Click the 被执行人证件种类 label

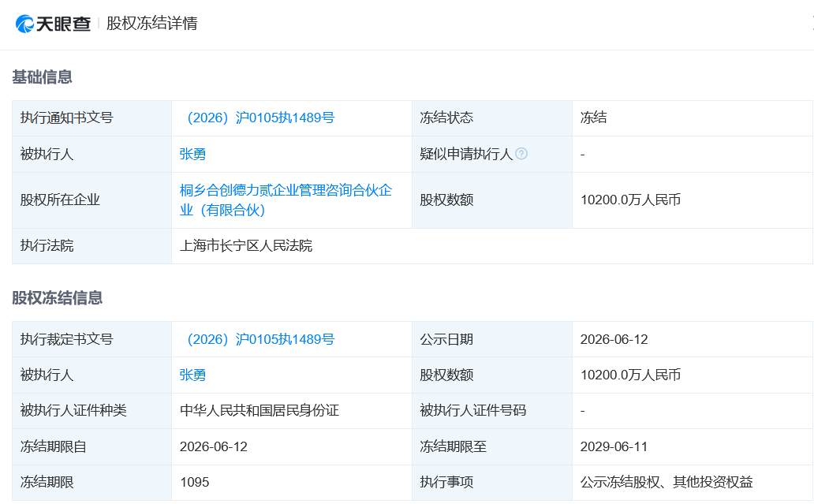pyautogui.click(x=73, y=411)
